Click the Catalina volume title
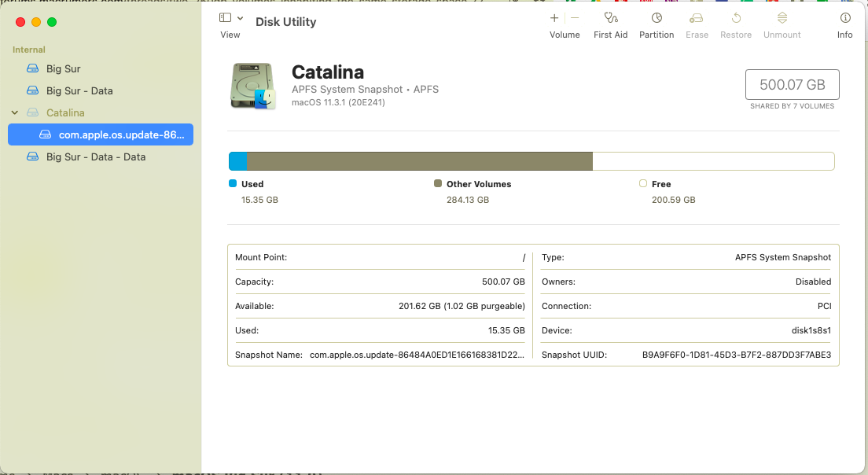Viewport: 868px width, 475px height. (328, 72)
